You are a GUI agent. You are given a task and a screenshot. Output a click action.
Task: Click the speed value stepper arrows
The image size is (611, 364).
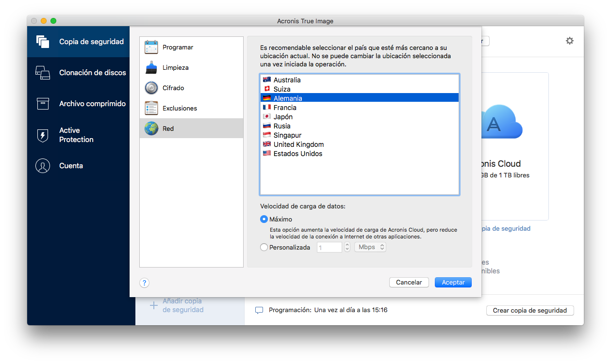click(347, 247)
